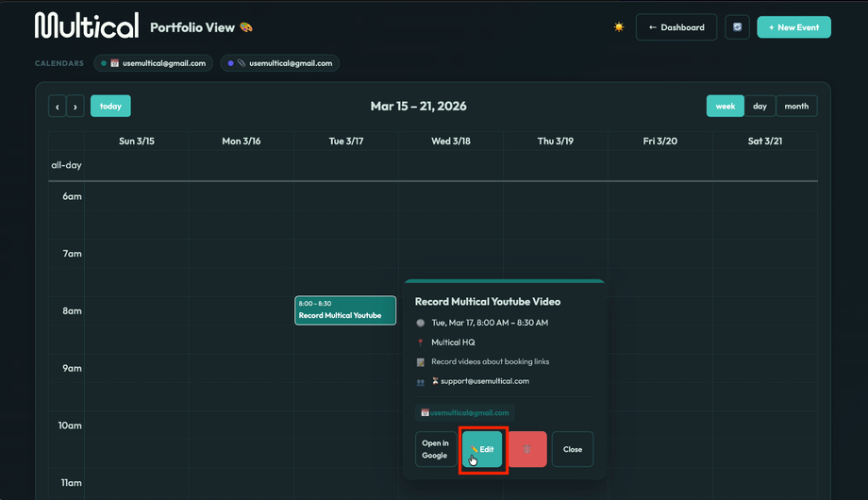
Task: Create a New Event
Action: (x=793, y=27)
